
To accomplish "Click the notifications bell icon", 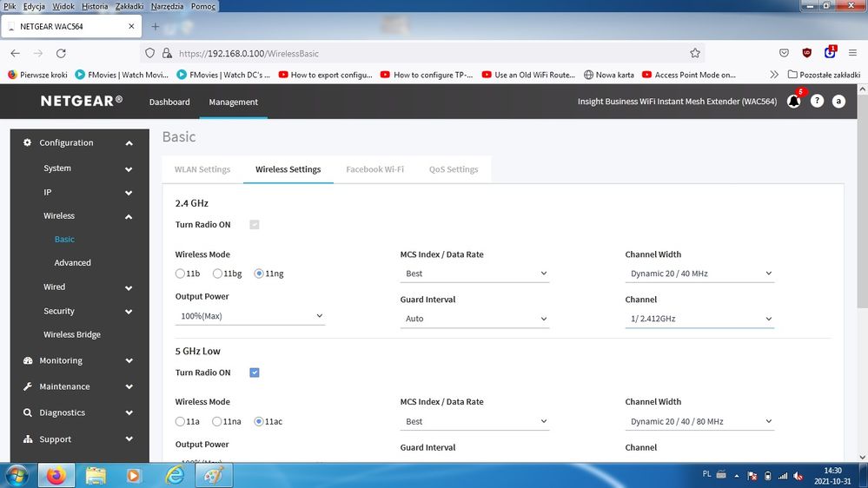I will pyautogui.click(x=793, y=102).
